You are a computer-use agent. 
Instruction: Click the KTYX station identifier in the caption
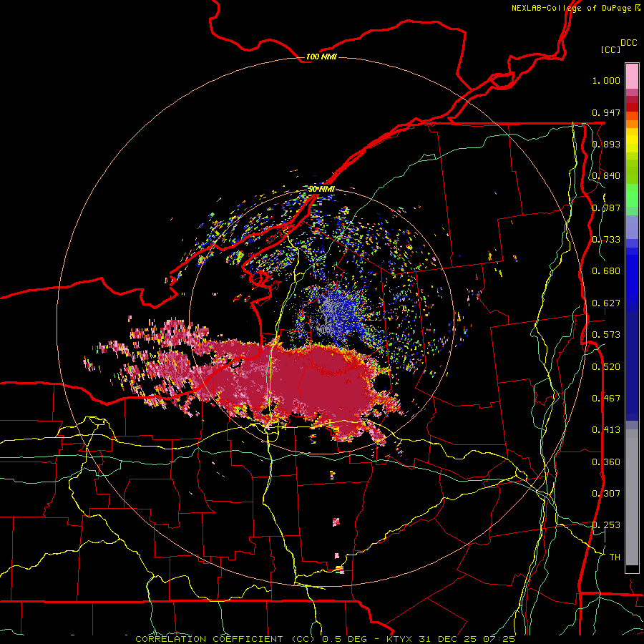point(400,639)
